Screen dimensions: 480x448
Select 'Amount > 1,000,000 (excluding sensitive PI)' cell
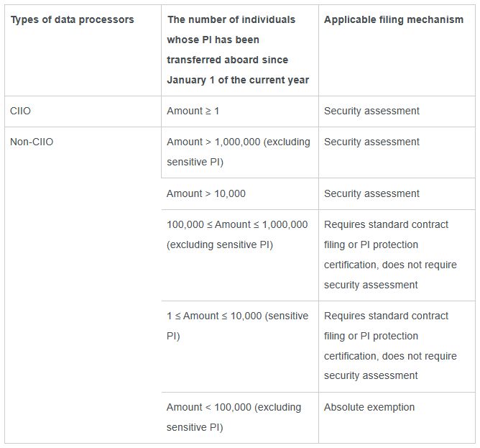tap(239, 152)
